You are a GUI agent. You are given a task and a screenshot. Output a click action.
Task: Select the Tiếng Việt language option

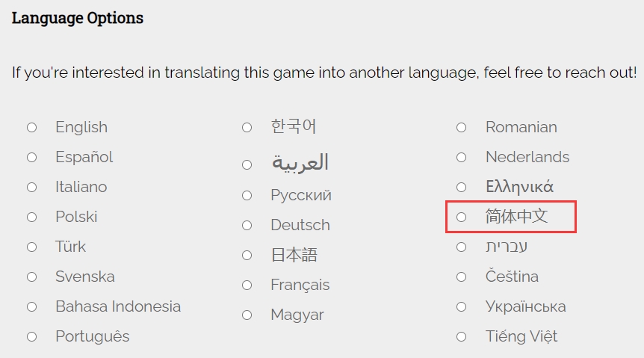[462, 337]
